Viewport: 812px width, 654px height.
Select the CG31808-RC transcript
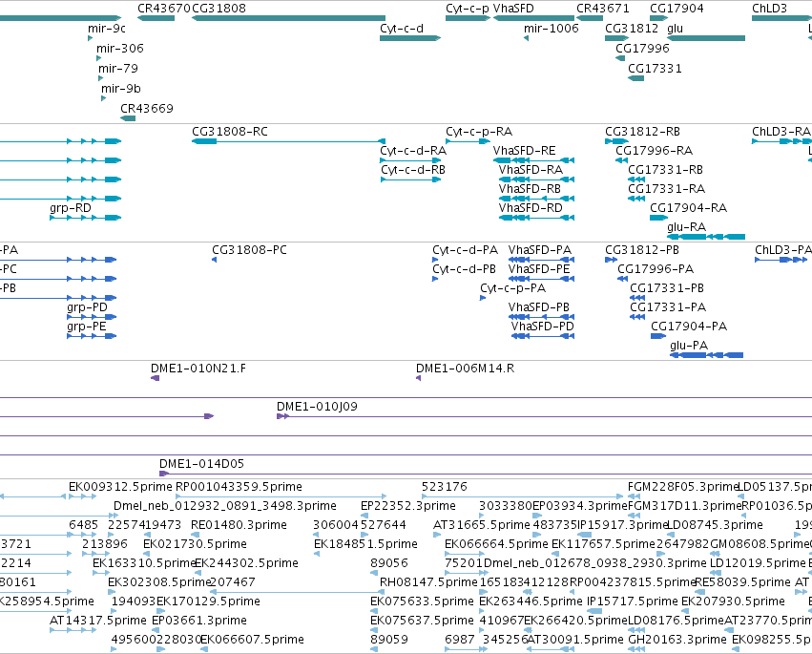(x=288, y=141)
